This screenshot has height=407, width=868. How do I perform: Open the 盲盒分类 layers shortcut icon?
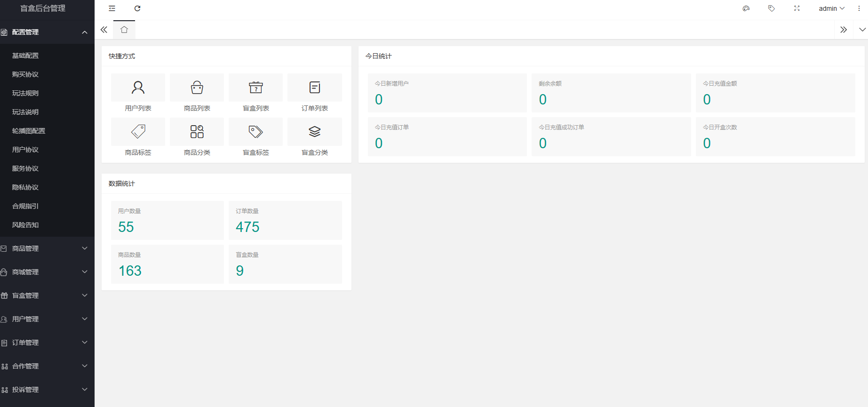[314, 132]
